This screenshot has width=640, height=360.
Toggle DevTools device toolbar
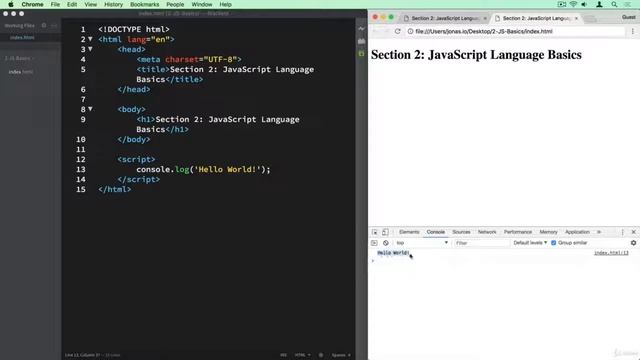pos(385,232)
